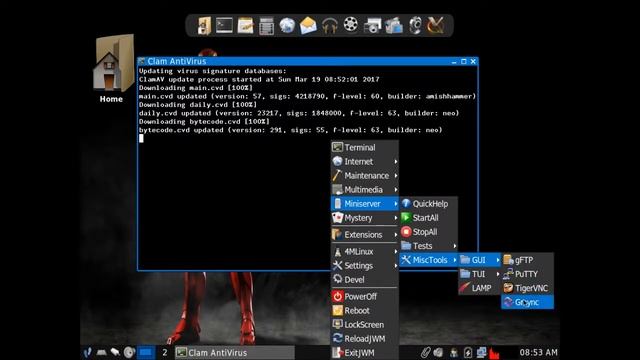The width and height of the screenshot is (640, 360).
Task: Click the 'Downloading main.cvd [100%]' line
Action: [196, 88]
